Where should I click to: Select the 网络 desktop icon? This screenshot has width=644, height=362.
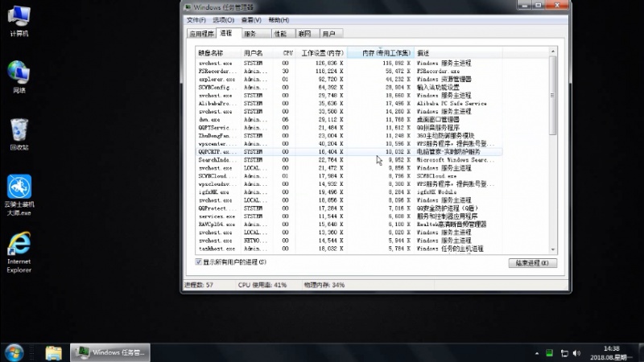[x=19, y=77]
